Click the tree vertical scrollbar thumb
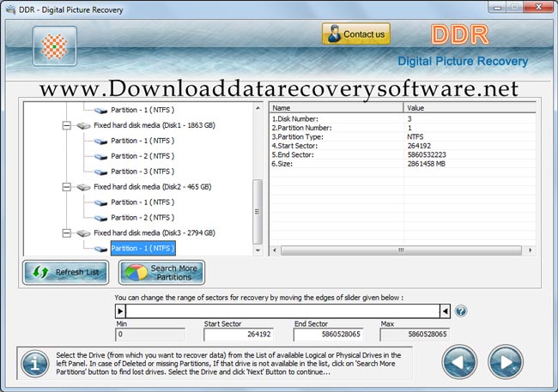Viewport: 558px width, 392px height. coord(258,212)
